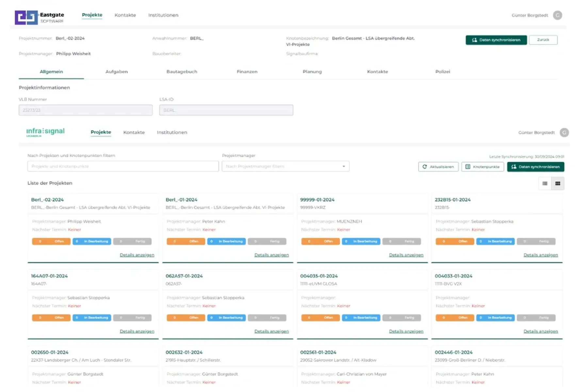Collapse details of Berl_-02-2024 via Details anzeigen
The width and height of the screenshot is (588, 392).
tap(137, 255)
